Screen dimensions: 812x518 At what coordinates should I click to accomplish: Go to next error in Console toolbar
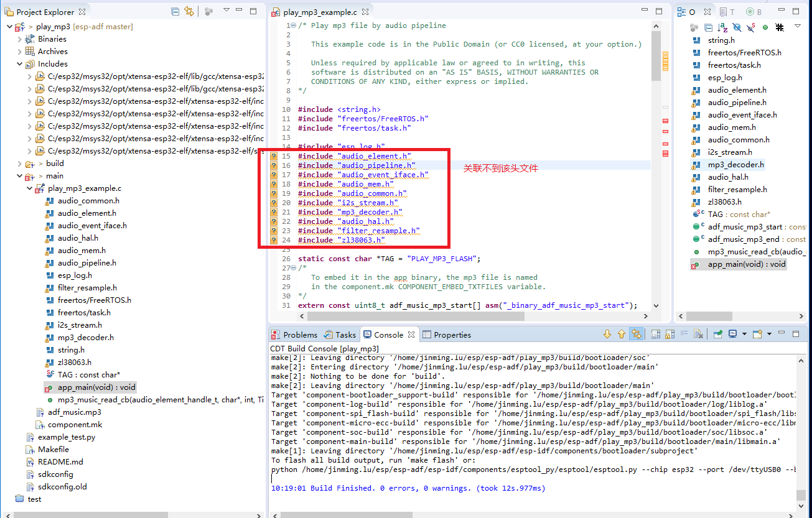click(607, 334)
